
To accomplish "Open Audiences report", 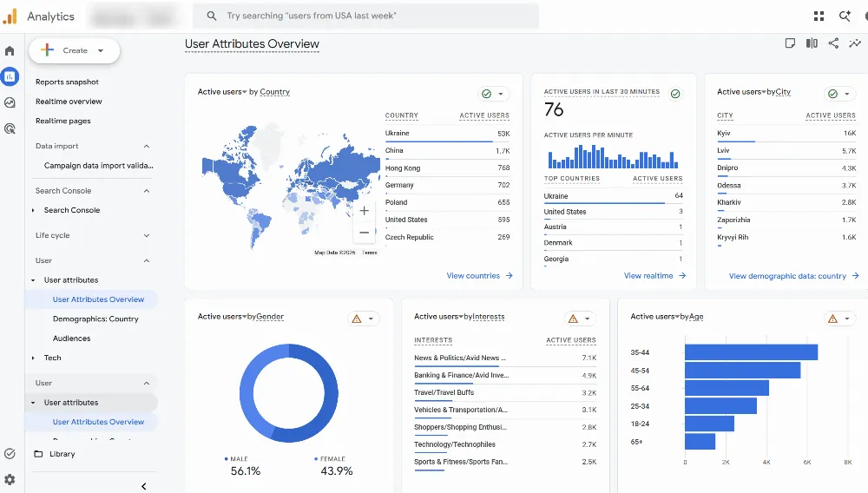I will pyautogui.click(x=71, y=339).
